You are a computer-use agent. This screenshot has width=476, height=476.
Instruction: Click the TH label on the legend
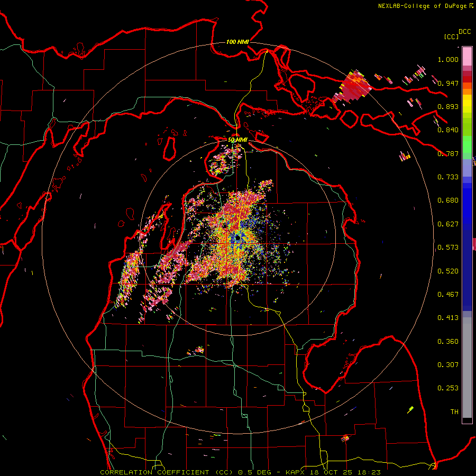(454, 412)
